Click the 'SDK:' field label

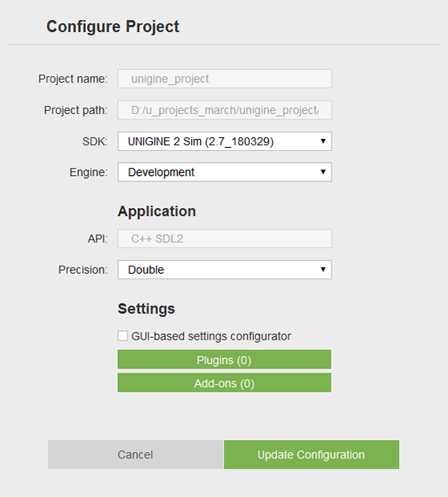tap(95, 141)
